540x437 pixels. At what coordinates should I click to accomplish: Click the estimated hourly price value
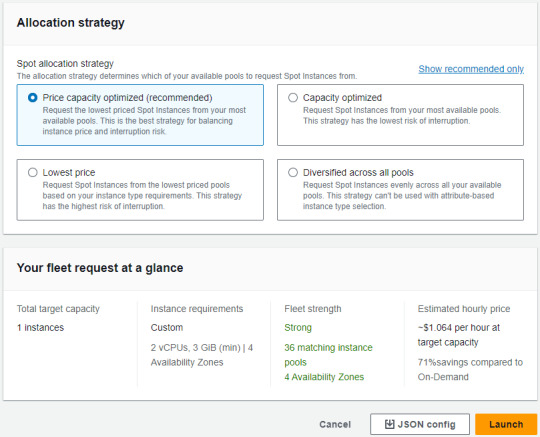click(459, 335)
